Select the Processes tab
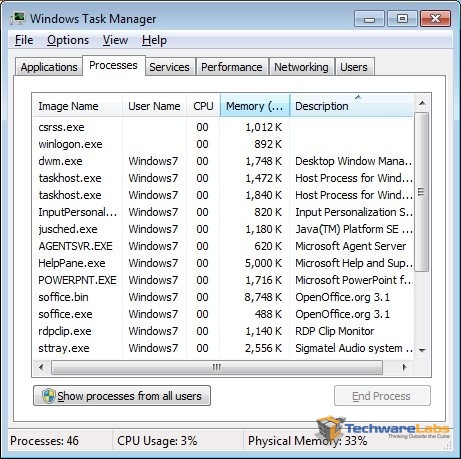 coord(113,65)
